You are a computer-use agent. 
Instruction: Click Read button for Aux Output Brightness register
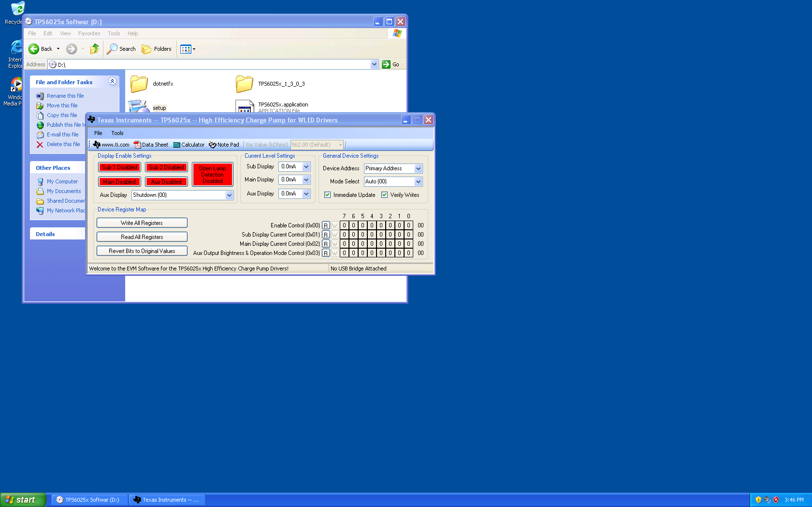(326, 253)
